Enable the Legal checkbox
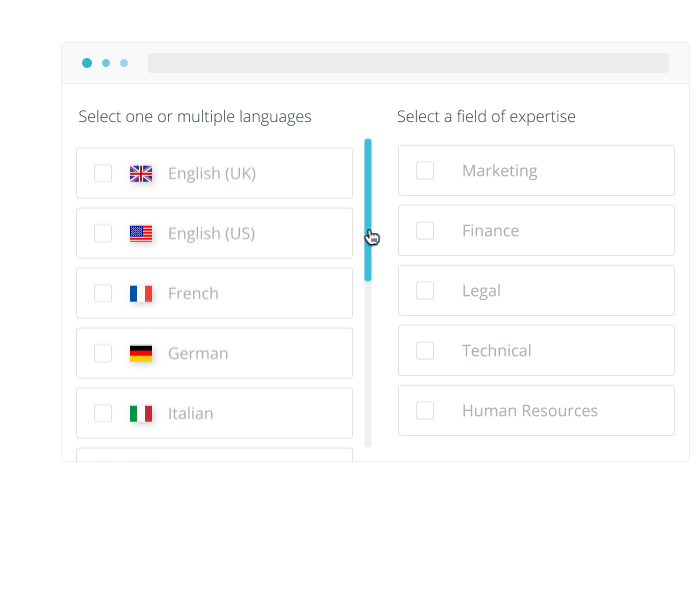700x600 pixels. tap(425, 291)
